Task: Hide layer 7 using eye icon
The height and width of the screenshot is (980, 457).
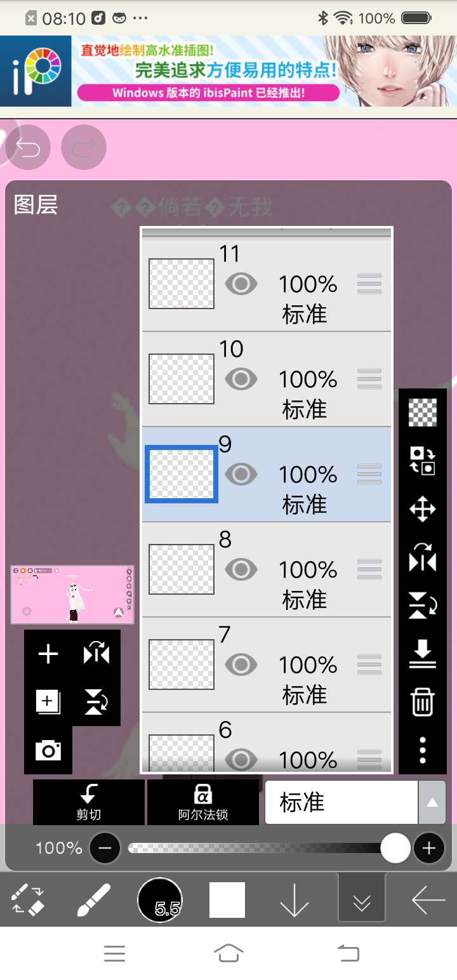Action: point(241,665)
